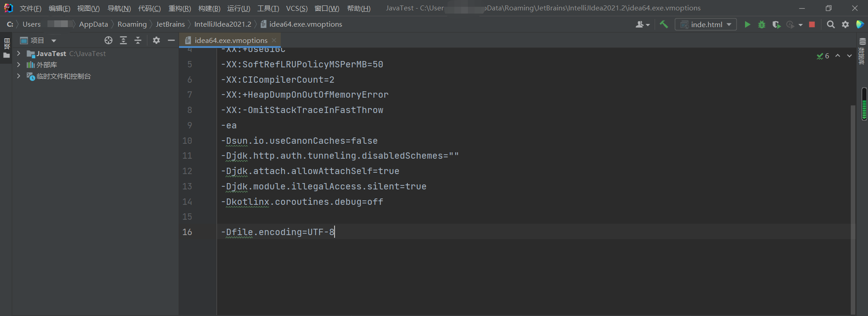Click the IntelliJIdea2021.2 breadcrumb
Image resolution: width=868 pixels, height=316 pixels.
point(222,24)
